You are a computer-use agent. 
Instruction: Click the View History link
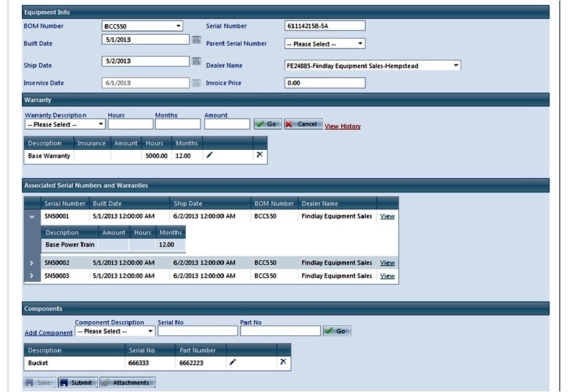pyautogui.click(x=342, y=126)
